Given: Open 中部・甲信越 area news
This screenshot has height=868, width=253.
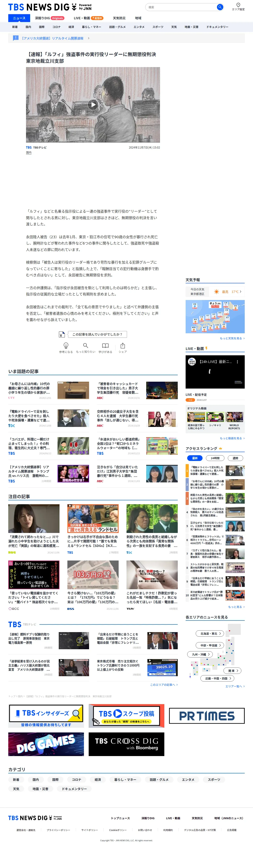Looking at the screenshot, I should click(210, 645).
